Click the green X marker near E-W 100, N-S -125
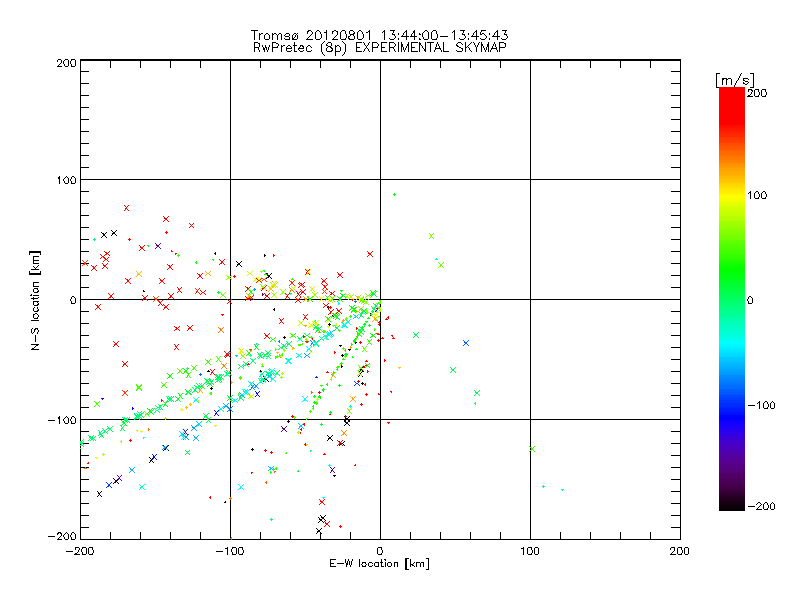The height and width of the screenshot is (600, 800). point(532,449)
